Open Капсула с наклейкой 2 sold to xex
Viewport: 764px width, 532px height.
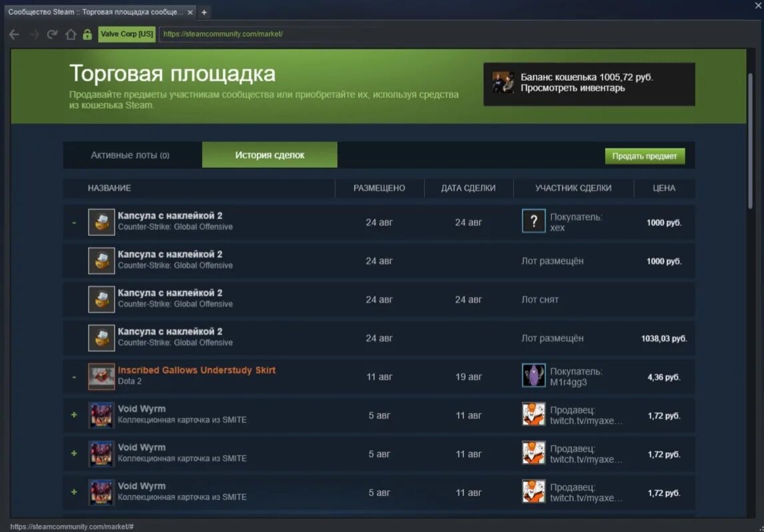coord(170,216)
